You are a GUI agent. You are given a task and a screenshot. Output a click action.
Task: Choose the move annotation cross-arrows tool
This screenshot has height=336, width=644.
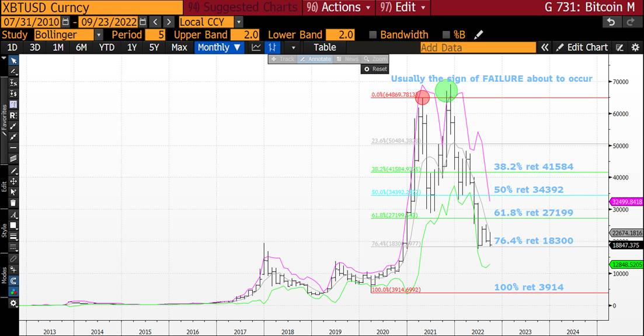tap(13, 181)
